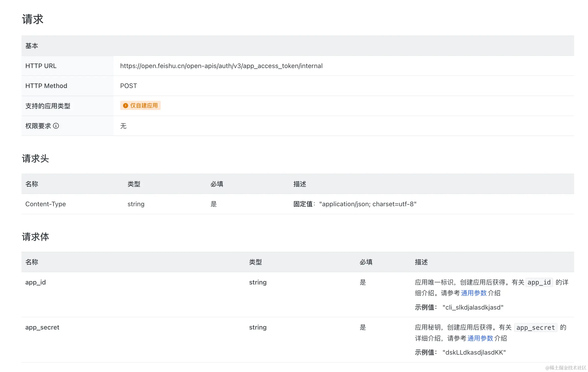Viewport: 588px width, 372px height.
Task: Click the 请求体 section heading
Action: 35,237
